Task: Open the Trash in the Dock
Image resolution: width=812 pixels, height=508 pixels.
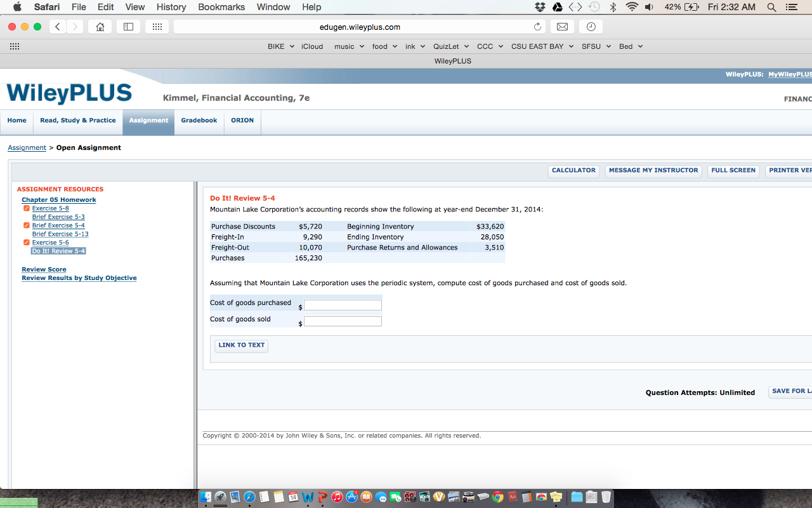Action: (606, 497)
